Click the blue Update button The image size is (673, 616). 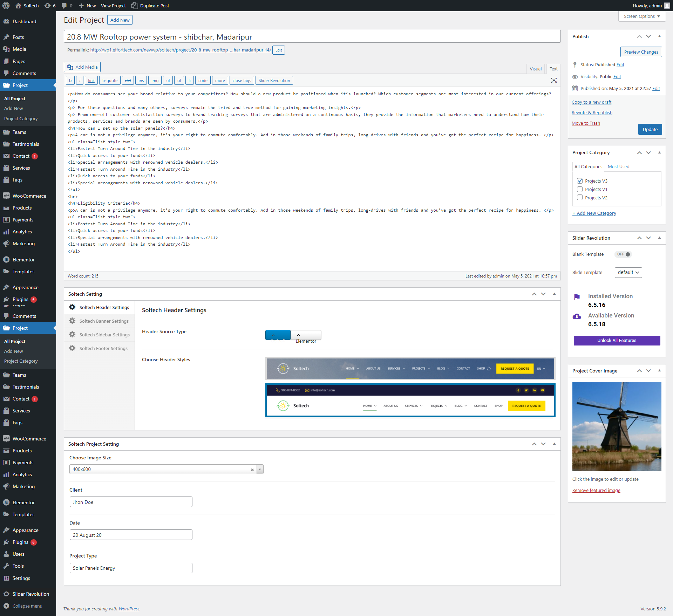point(650,129)
